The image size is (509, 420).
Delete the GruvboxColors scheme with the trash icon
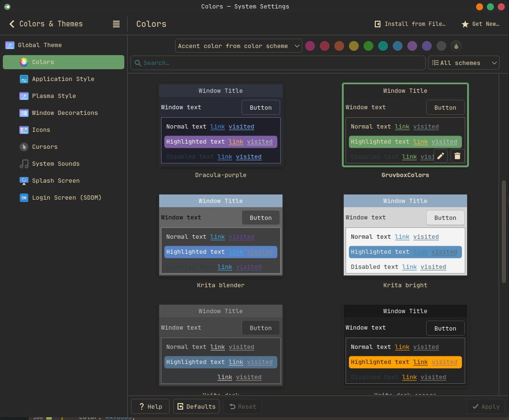click(x=457, y=155)
